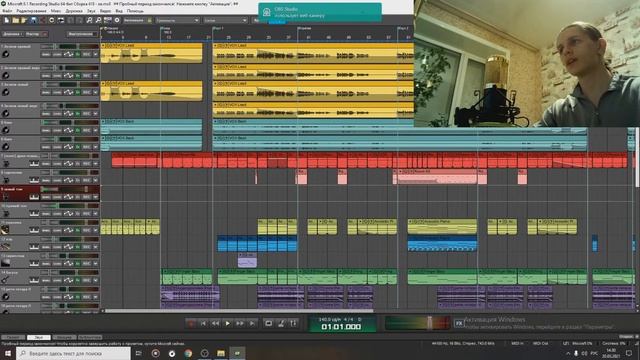Toggle the metronome icon in transport
The width and height of the screenshot is (640, 360).
coord(281,323)
